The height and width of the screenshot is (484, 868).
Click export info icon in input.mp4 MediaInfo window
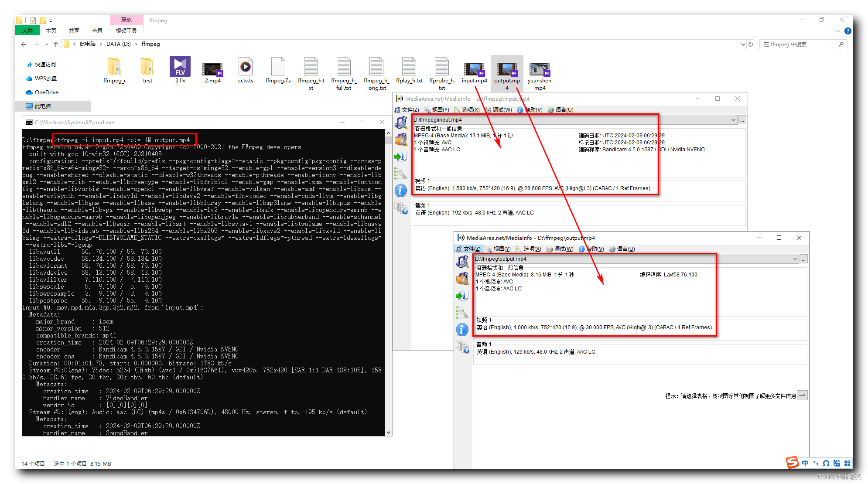(401, 157)
